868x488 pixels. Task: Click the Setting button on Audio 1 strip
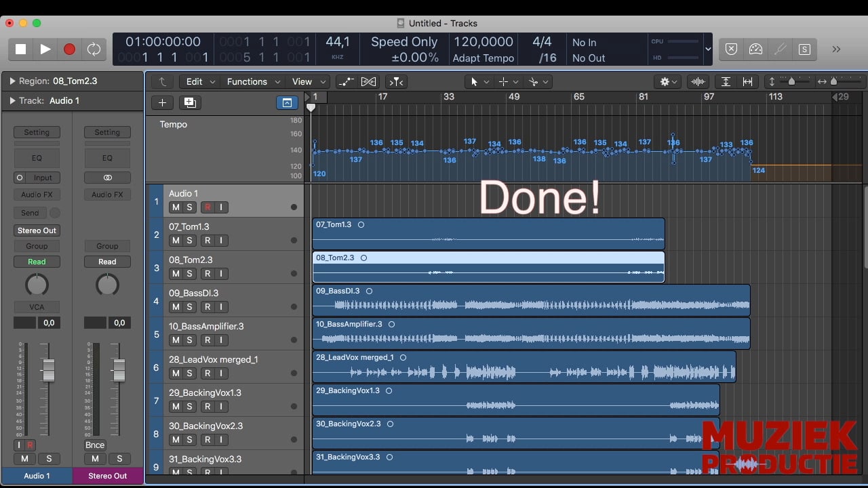click(37, 132)
